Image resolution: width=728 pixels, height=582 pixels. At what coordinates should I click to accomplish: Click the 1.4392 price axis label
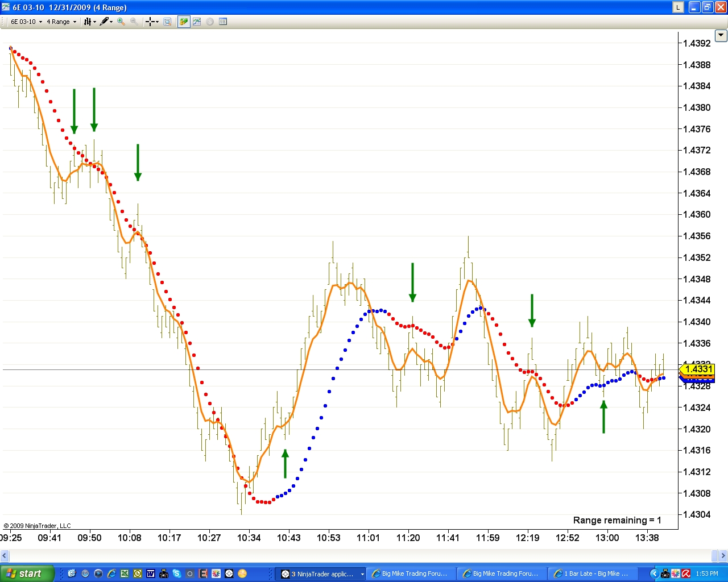697,43
